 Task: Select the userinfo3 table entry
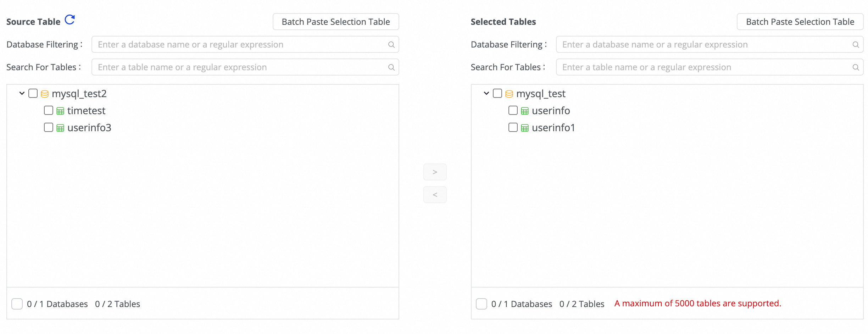[x=89, y=128]
